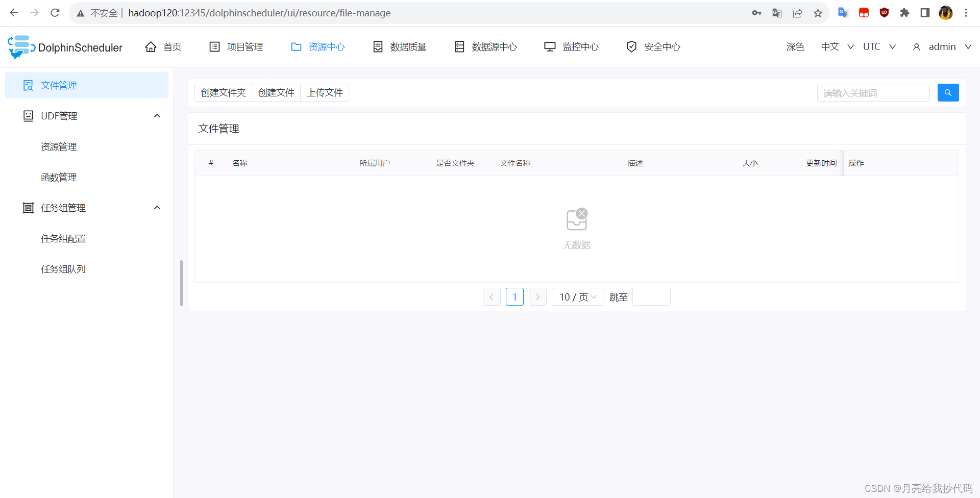Click the sidebar vertical scrollbar handle
Screen dimensions: 980x498
point(181,283)
